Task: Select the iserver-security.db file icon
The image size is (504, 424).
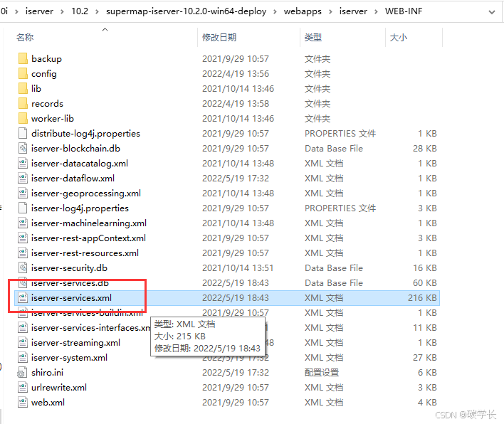Action: 22,267
